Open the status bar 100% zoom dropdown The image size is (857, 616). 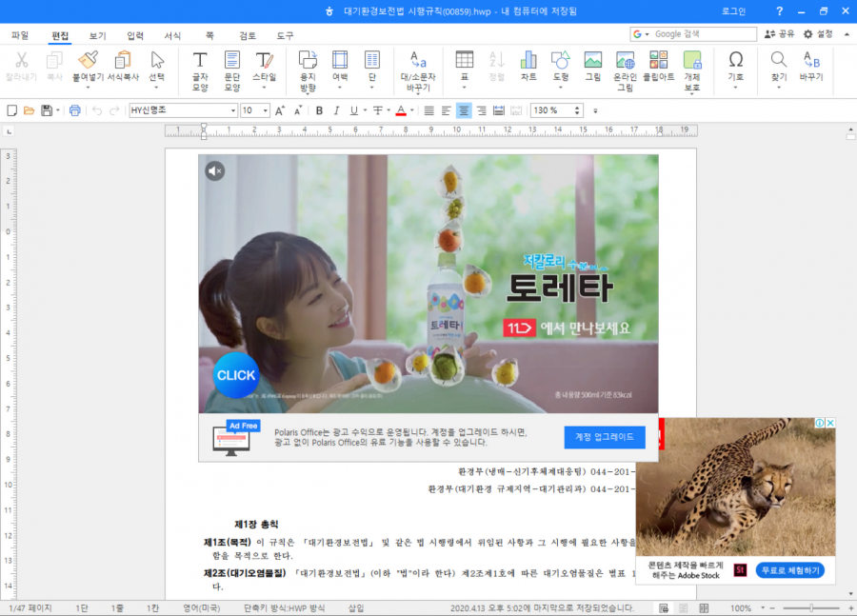point(763,607)
